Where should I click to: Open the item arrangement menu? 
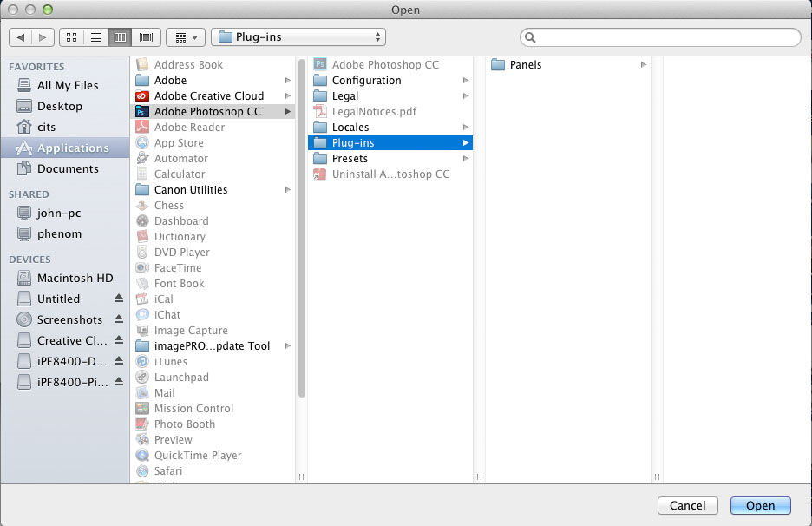(185, 36)
